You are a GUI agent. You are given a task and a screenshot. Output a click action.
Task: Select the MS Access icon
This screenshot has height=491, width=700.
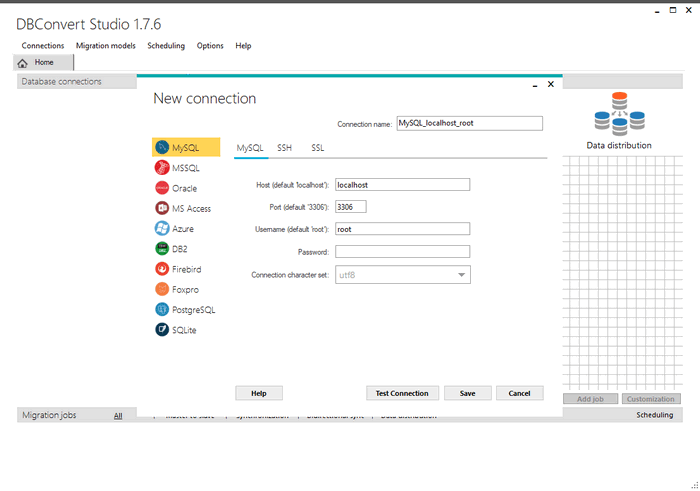[x=162, y=208]
